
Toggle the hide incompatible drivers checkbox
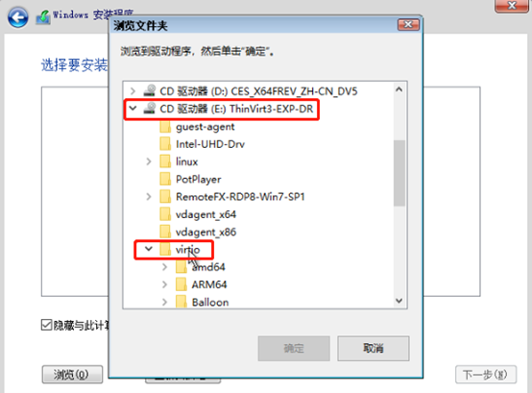tap(46, 325)
